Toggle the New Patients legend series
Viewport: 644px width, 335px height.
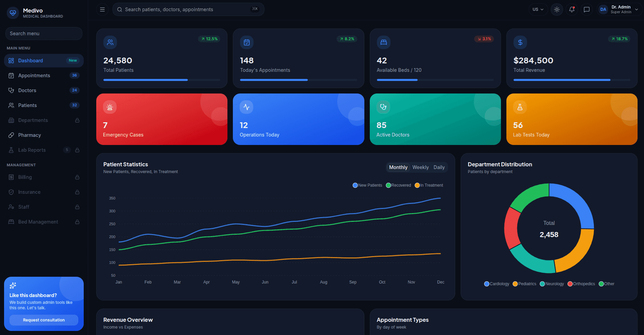point(367,185)
